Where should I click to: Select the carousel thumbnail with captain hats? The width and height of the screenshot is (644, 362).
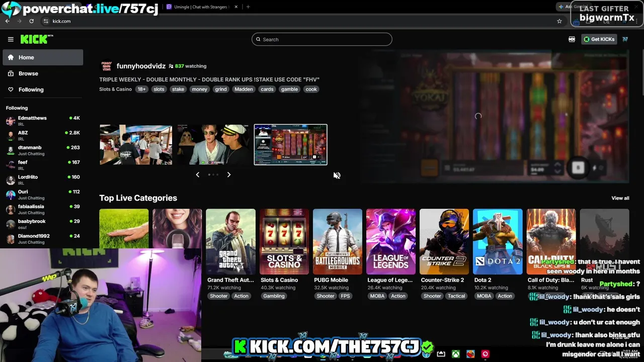click(213, 145)
